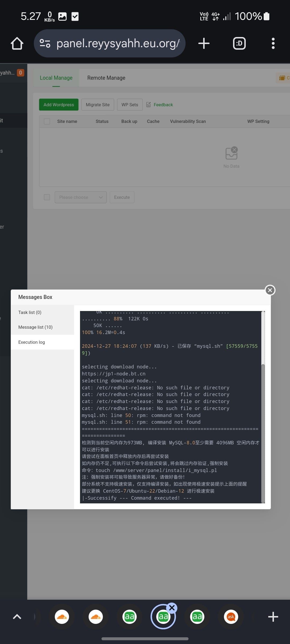Image resolution: width=290 pixels, height=644 pixels.
Task: Expand the Please choose dropdown
Action: click(x=81, y=197)
